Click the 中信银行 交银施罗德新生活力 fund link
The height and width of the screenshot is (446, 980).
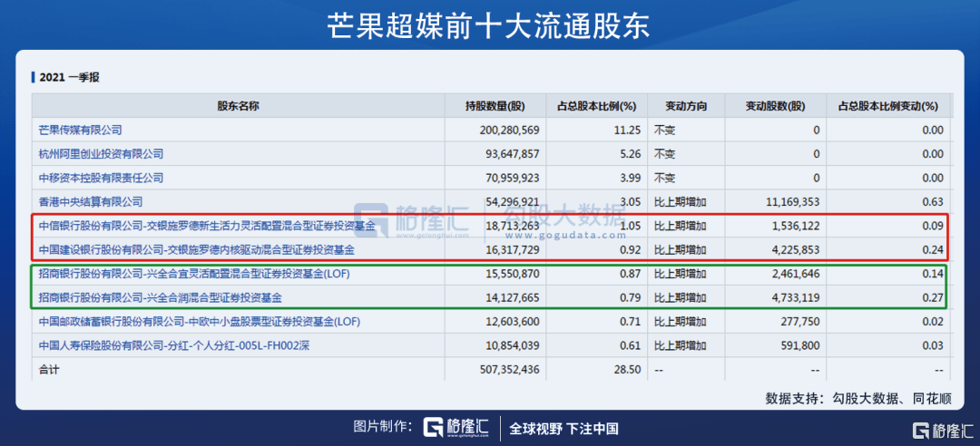click(207, 226)
